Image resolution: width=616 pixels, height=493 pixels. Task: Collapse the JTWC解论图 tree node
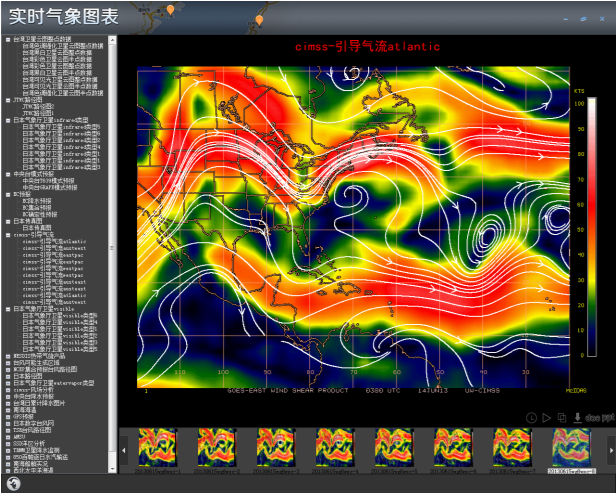pos(8,99)
